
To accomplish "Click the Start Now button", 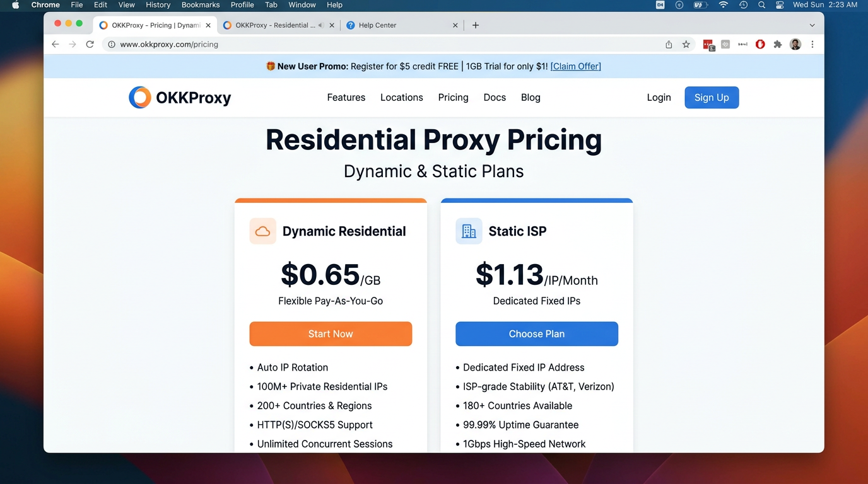I will tap(331, 333).
